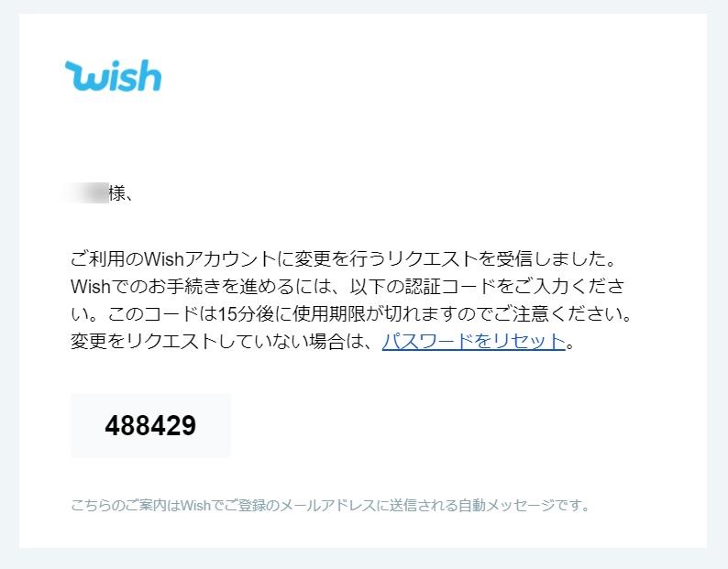
Task: Click the phrase ご注意ください
Action: pyautogui.click(x=557, y=314)
